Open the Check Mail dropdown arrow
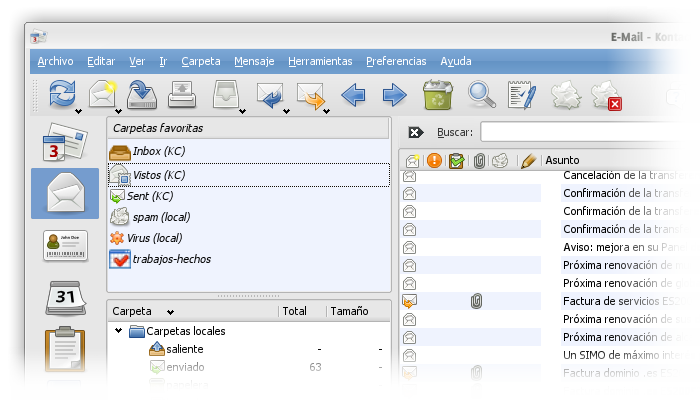 pyautogui.click(x=79, y=111)
